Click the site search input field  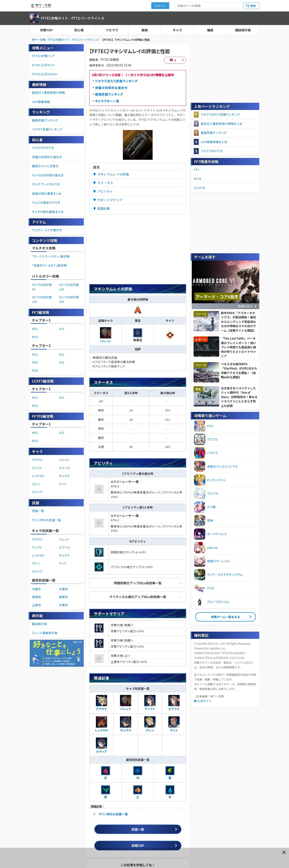[209, 6]
